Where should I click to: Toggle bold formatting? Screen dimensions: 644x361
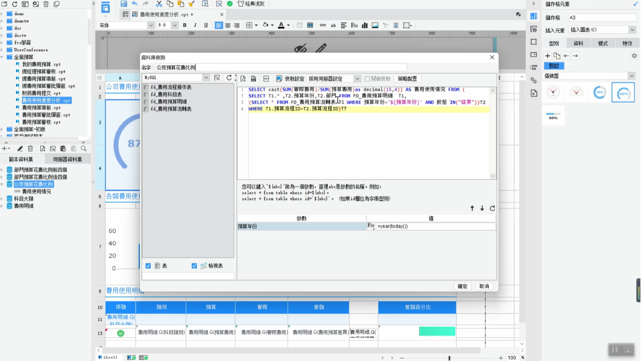185,25
